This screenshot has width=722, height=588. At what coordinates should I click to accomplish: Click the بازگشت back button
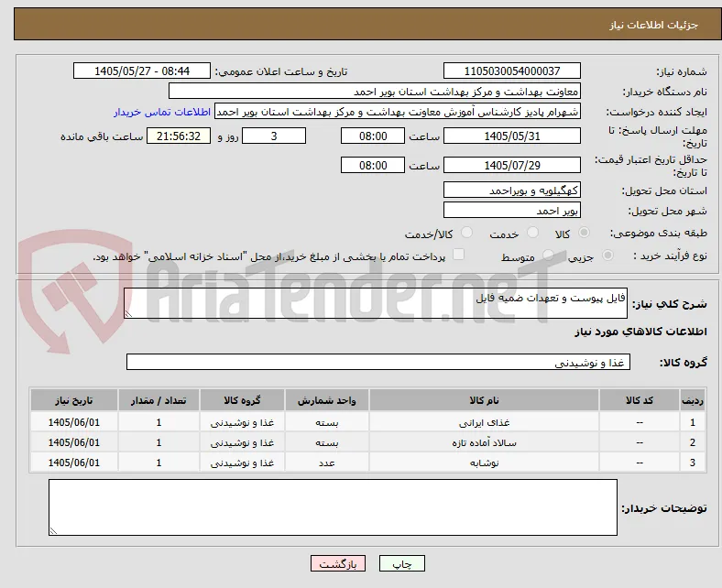tap(338, 563)
